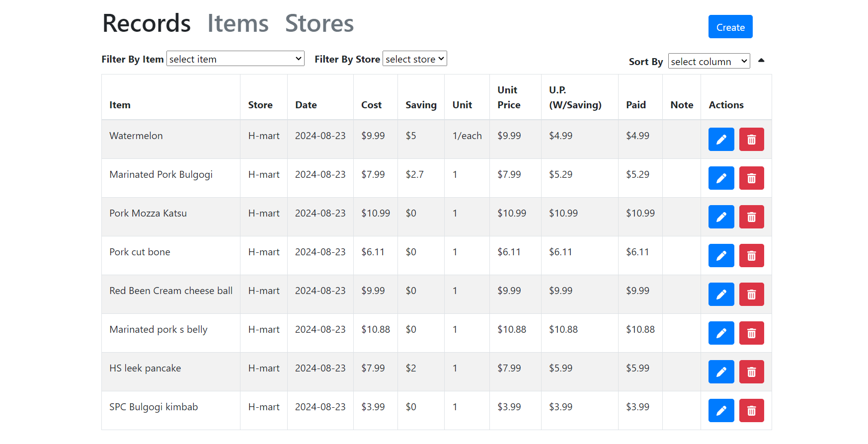Edit the SPC Bulgogi kimbab record
Screen dimensions: 868x444
click(x=721, y=411)
